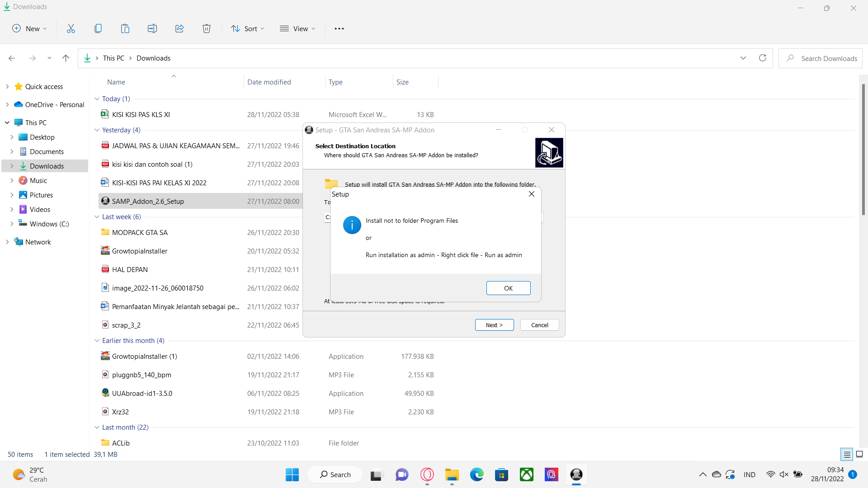Viewport: 868px width, 488px height.
Task: Click Next in the SA-MP Setup wizard
Action: click(x=494, y=325)
